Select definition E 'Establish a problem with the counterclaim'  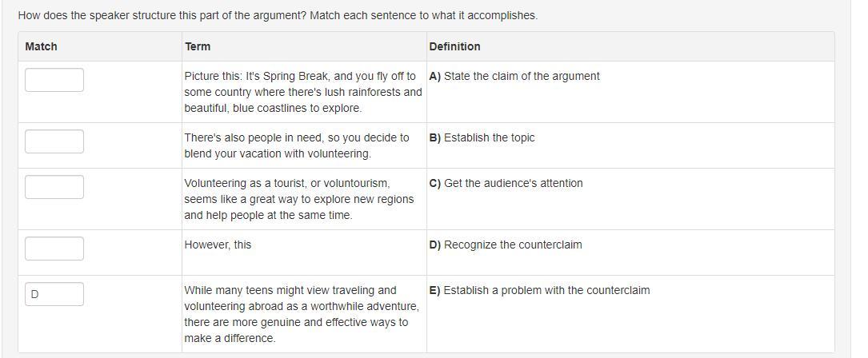click(539, 290)
